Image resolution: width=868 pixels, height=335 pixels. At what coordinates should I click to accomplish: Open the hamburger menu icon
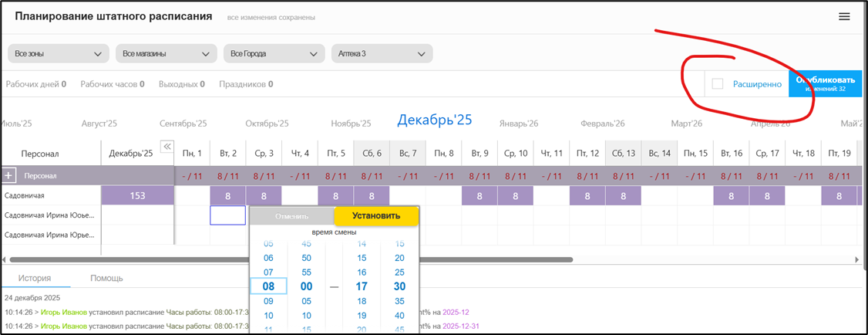[x=844, y=17]
